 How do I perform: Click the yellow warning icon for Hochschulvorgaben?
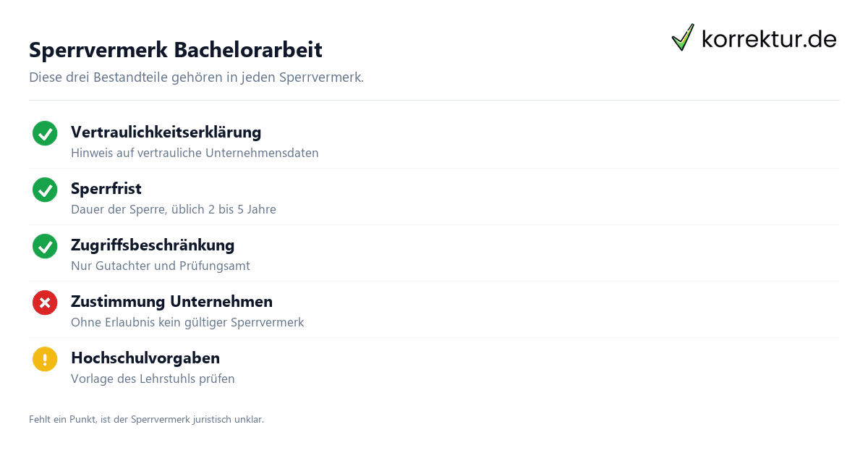[x=45, y=359]
